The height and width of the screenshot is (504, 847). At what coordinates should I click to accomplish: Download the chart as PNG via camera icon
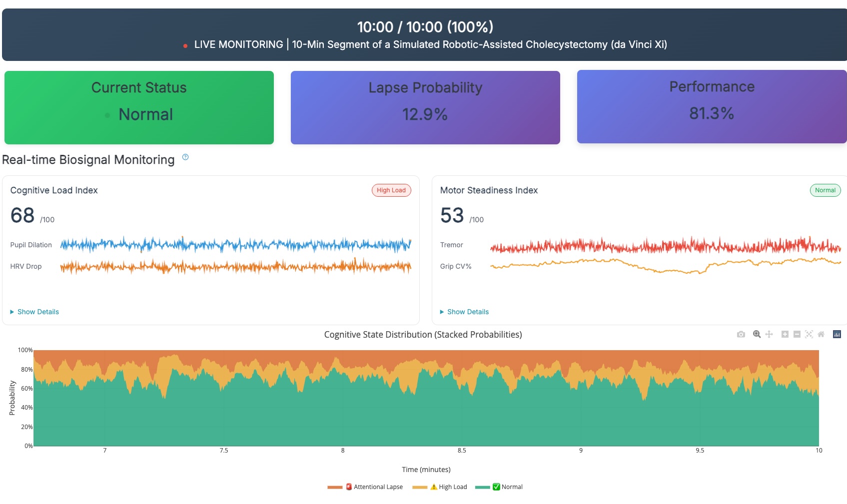pos(741,334)
